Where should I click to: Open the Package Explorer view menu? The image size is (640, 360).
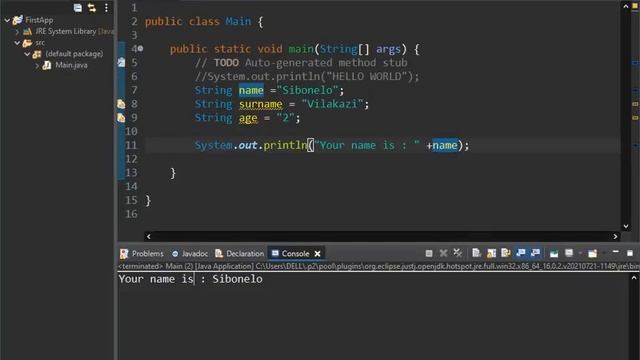tap(106, 8)
